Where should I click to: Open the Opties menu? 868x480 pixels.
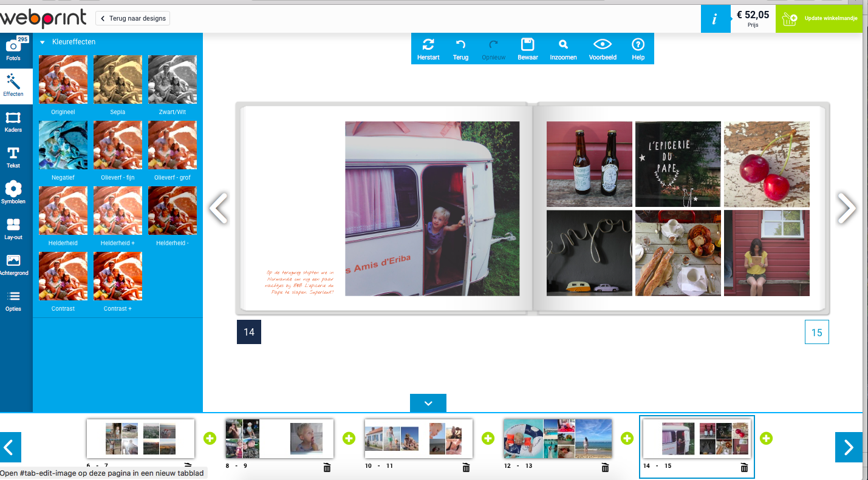tap(13, 300)
